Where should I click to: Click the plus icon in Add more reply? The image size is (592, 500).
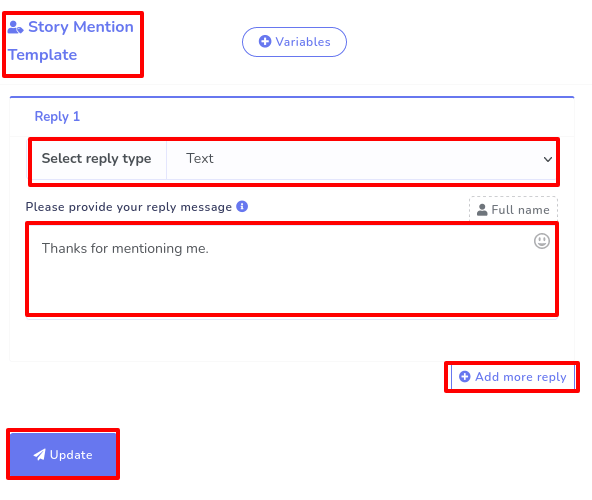tap(465, 377)
